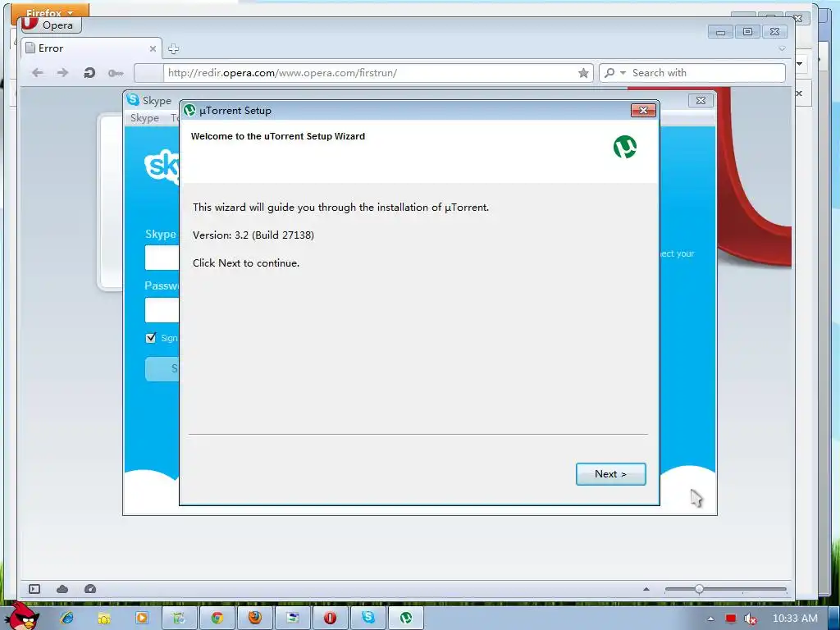Click the Opera Turbo gauge icon
This screenshot has height=630, width=840.
pos(90,589)
